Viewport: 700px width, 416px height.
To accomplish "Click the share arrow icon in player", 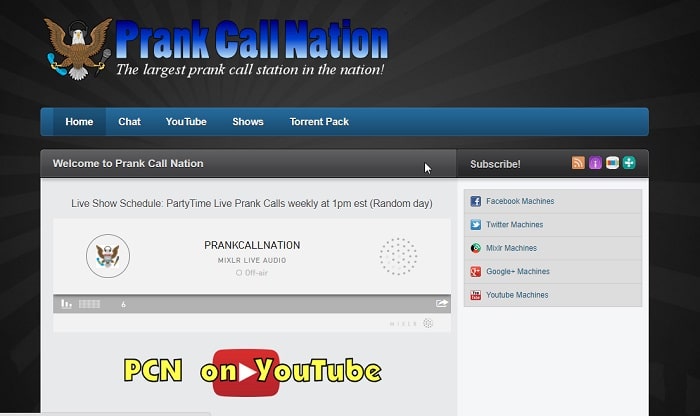I will (442, 304).
